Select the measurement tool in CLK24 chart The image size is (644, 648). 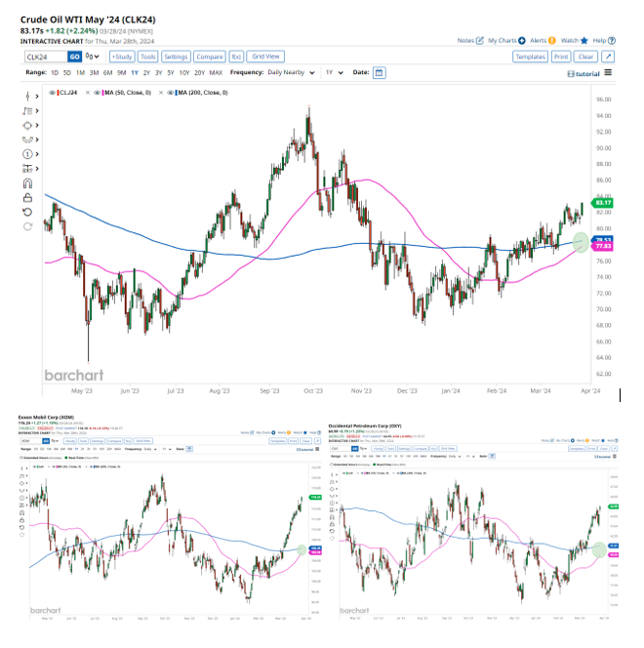tap(27, 169)
